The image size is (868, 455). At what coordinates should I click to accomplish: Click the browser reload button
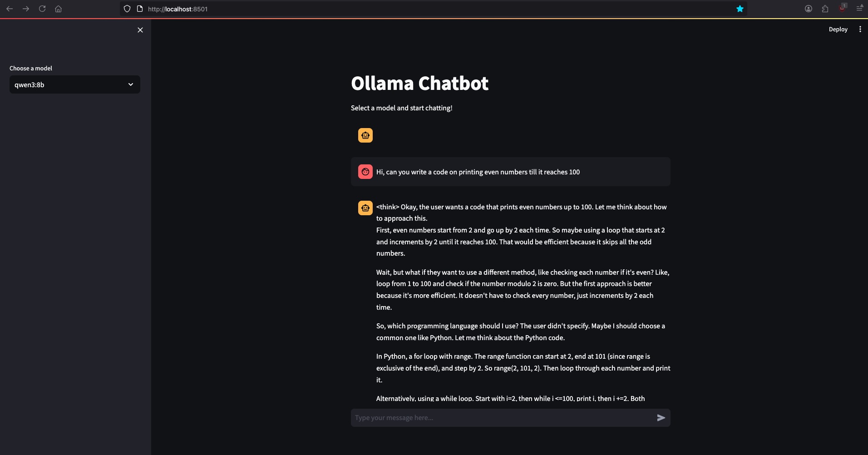pyautogui.click(x=42, y=9)
